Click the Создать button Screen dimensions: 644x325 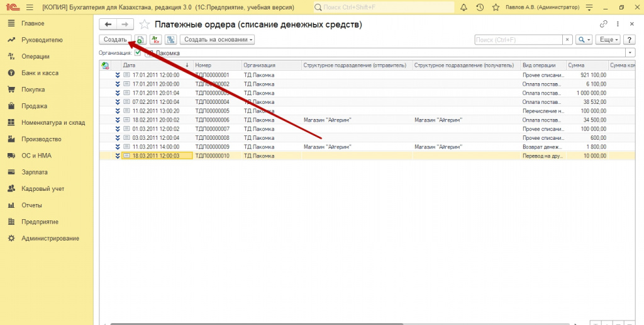click(x=115, y=40)
